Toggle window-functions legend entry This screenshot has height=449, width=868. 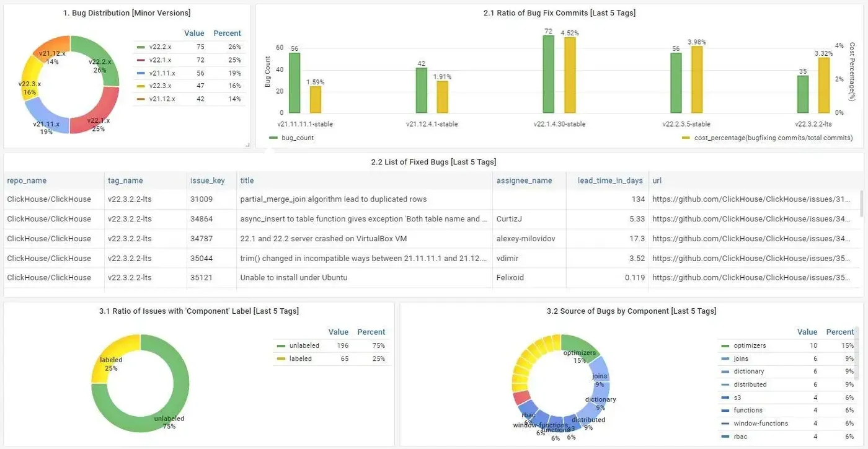click(x=761, y=424)
